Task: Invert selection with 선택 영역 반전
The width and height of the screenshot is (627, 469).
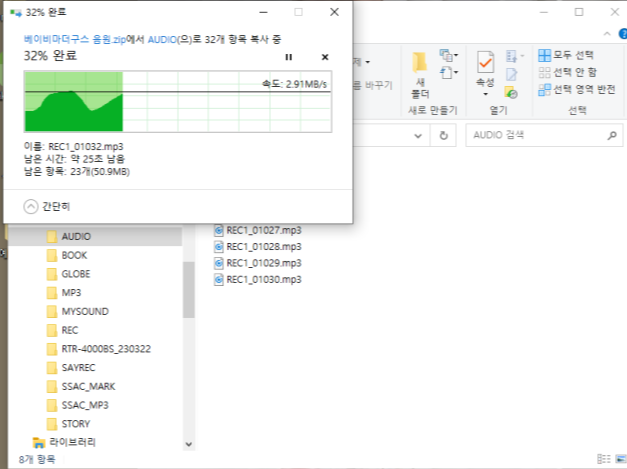Action: click(x=577, y=90)
